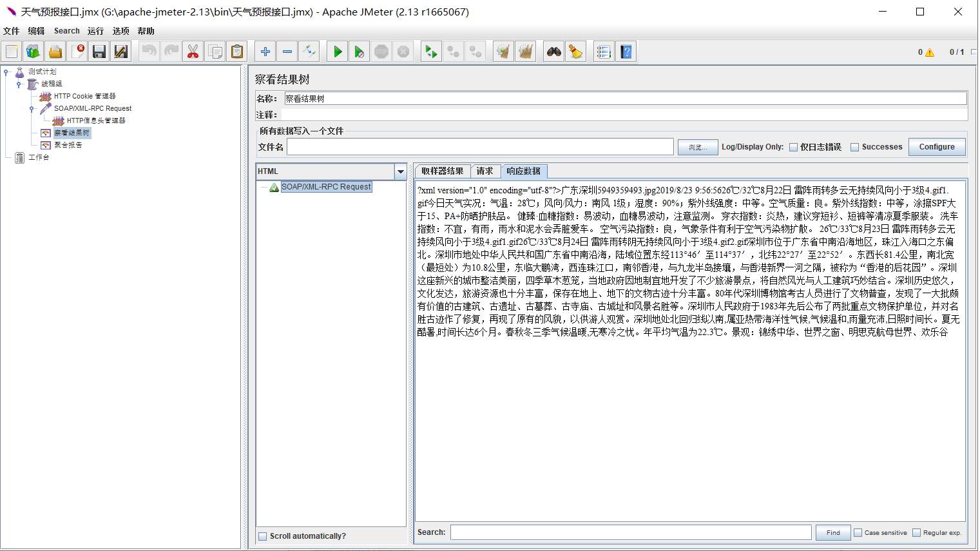Enable the 仅日志错误 checkbox
The height and width of the screenshot is (551, 980).
click(793, 147)
